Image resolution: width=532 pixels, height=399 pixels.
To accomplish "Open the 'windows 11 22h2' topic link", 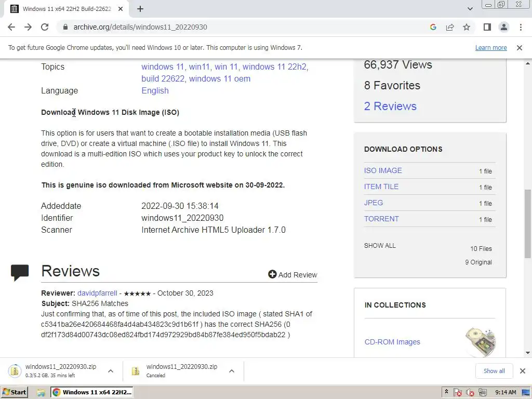I will point(275,67).
